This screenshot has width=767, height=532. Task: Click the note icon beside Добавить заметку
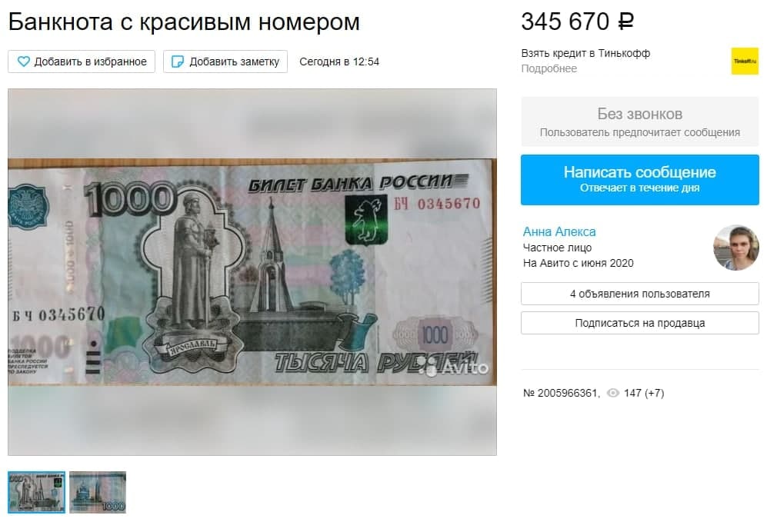coord(178,62)
